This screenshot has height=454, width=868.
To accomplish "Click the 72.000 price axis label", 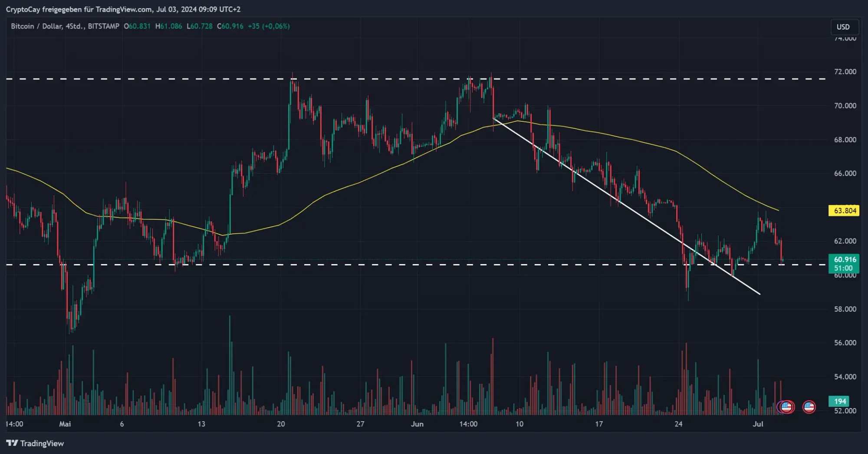I will (845, 72).
